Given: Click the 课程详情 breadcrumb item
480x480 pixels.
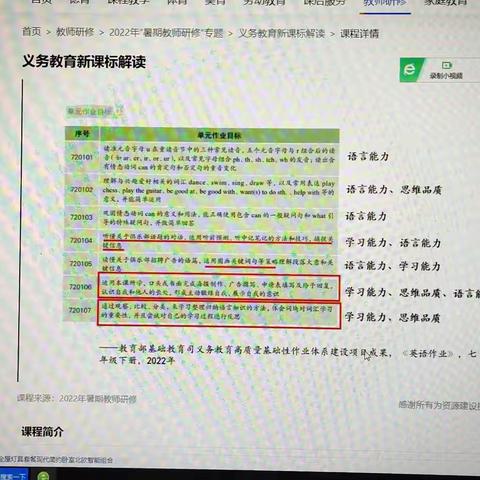Looking at the screenshot, I should (359, 34).
